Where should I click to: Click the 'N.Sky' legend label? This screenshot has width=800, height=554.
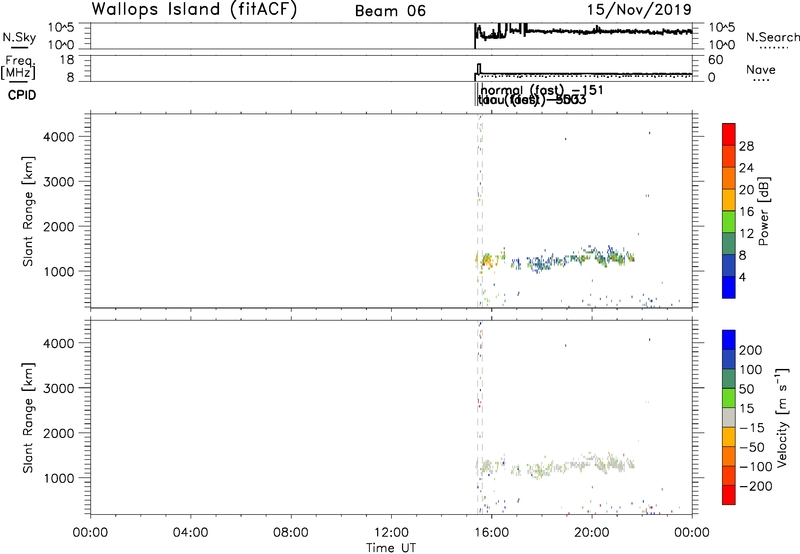(x=19, y=37)
